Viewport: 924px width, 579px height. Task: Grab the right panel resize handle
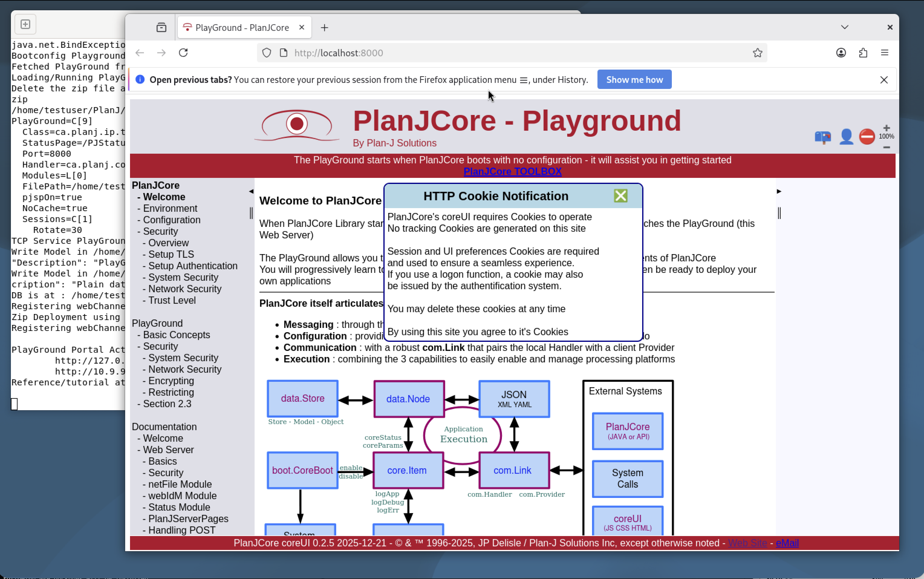tap(779, 213)
